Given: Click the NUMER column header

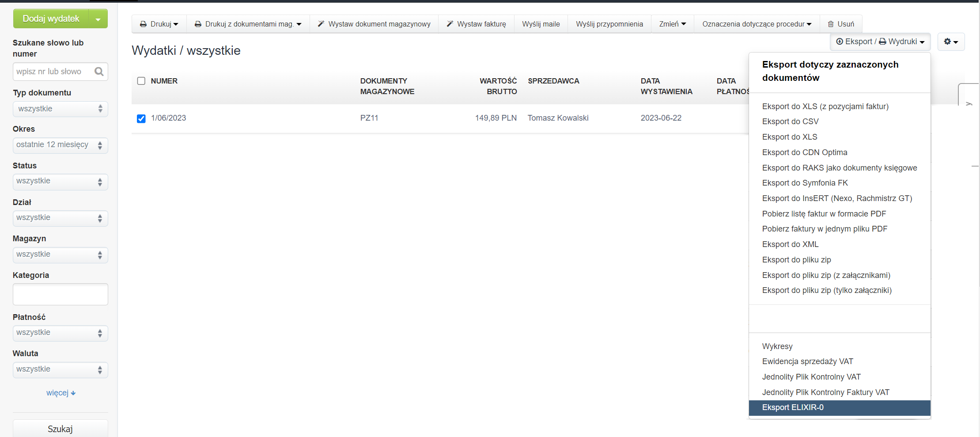Looking at the screenshot, I should [x=164, y=81].
